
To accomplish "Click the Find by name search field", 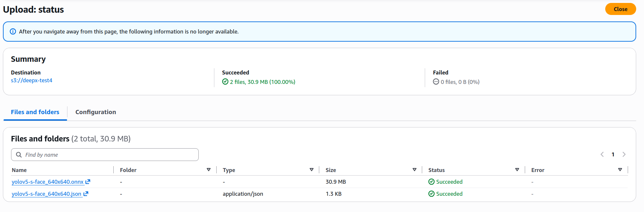I will click(105, 155).
